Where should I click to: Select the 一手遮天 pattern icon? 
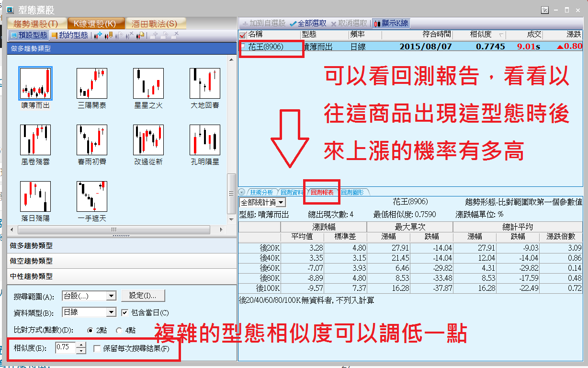tap(91, 196)
